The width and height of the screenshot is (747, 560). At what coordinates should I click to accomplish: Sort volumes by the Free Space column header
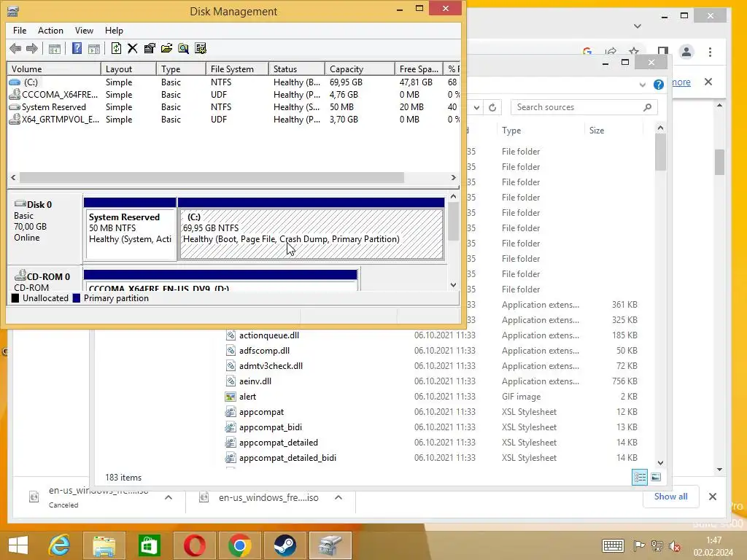point(419,69)
